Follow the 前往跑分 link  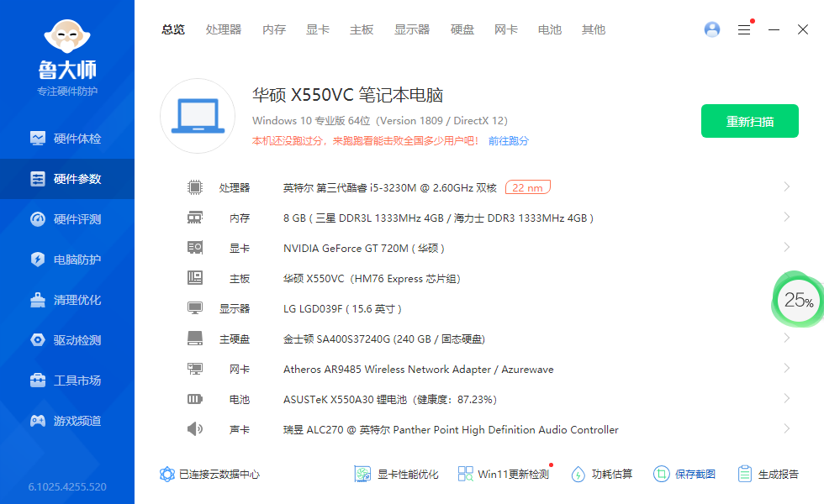coord(509,141)
